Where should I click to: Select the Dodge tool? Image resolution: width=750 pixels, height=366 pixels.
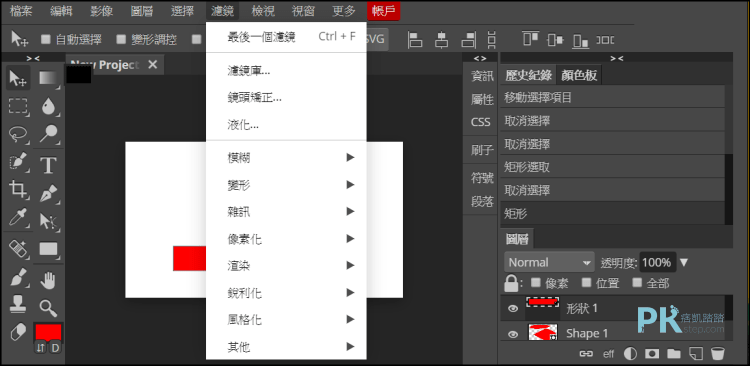(48, 134)
